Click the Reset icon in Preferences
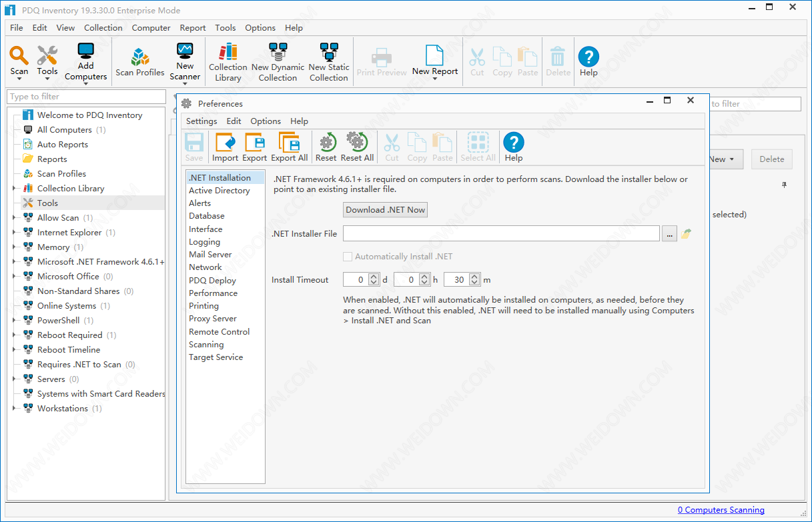Viewport: 812px width, 522px height. [x=326, y=142]
